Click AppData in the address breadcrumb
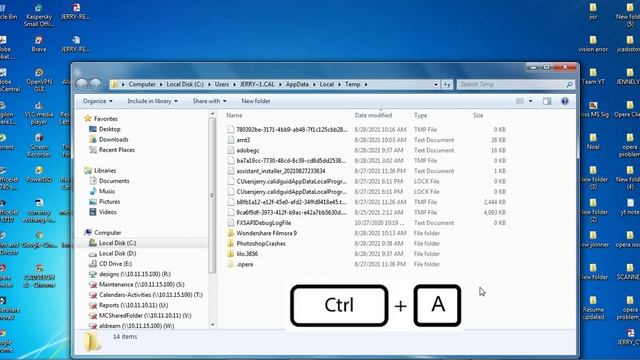 click(x=297, y=84)
